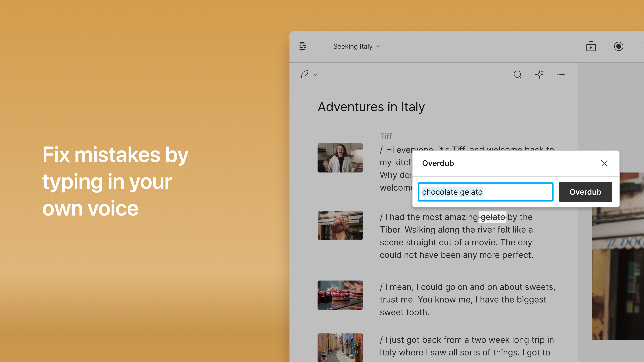The height and width of the screenshot is (362, 644).
Task: Select the pastry display thumbnail
Action: click(340, 295)
